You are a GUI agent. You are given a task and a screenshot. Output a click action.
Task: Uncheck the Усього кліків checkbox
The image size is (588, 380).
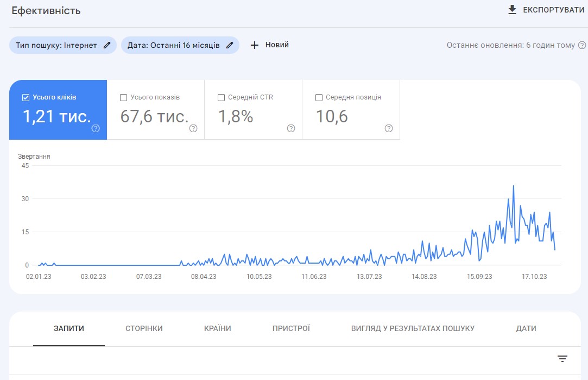(26, 97)
